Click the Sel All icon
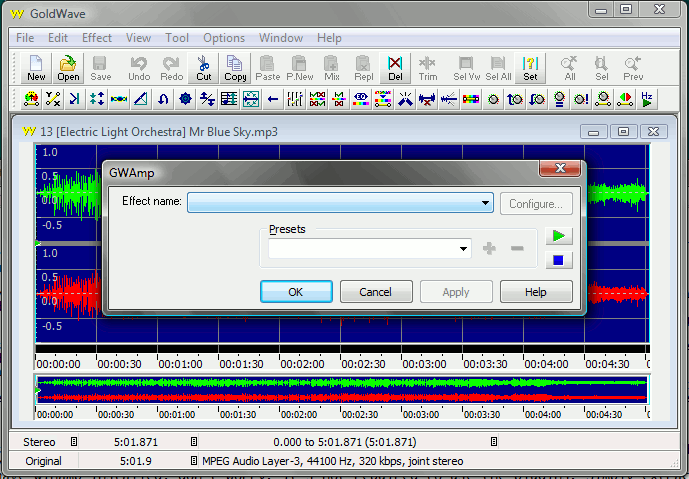The image size is (689, 479). tap(498, 68)
